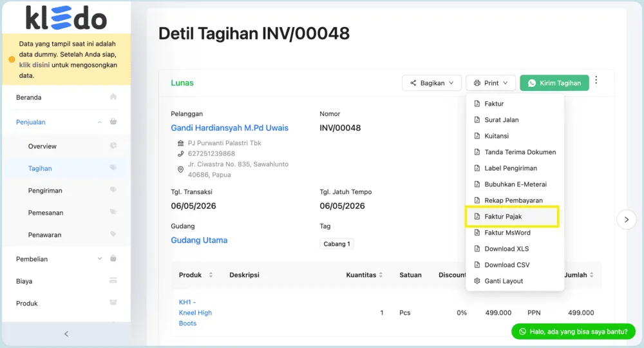This screenshot has height=348, width=644.
Task: Select Rekap Pembayaran option
Action: click(x=514, y=200)
